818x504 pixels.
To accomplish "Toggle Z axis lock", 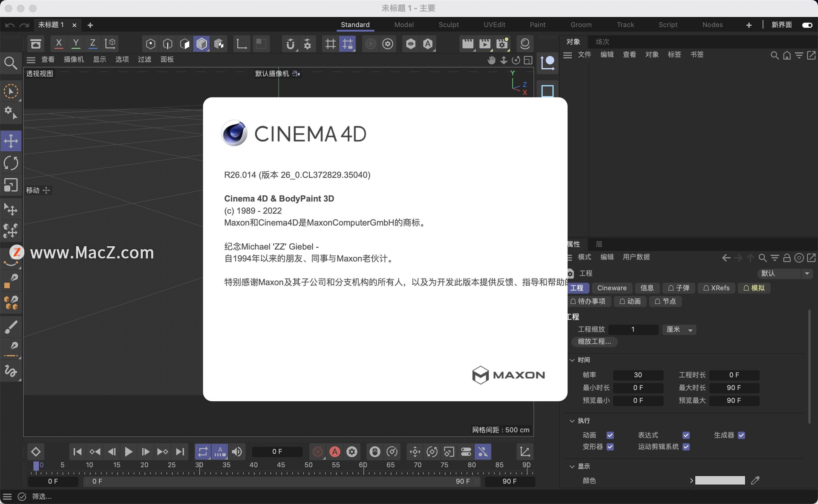I will coord(92,43).
